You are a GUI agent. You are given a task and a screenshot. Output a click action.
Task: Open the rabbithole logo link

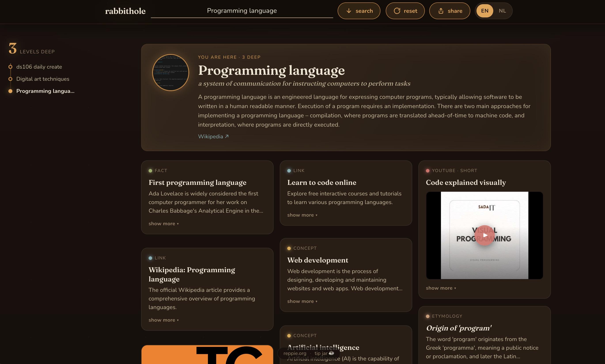pyautogui.click(x=125, y=11)
